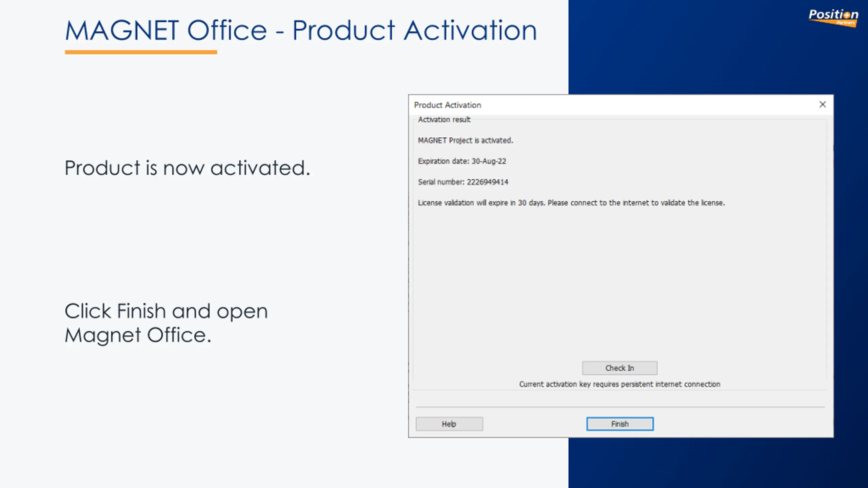Click 'Serial number: 2226949414' text

tap(463, 182)
